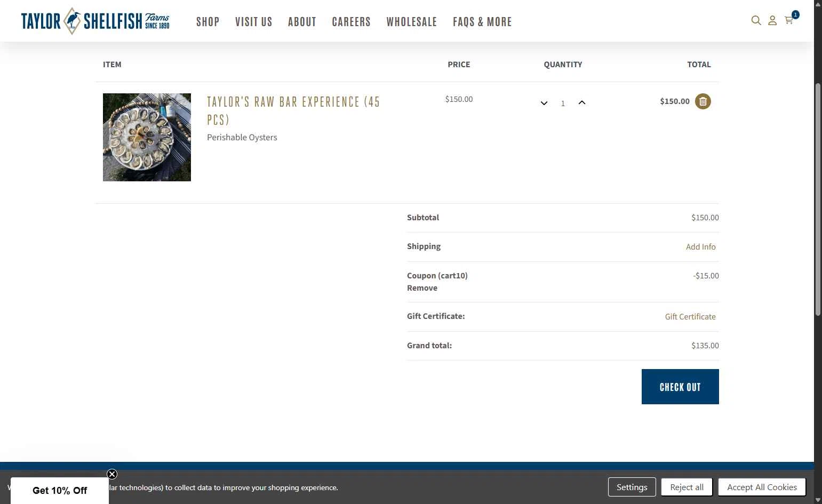Click the ITEM column header
Image resolution: width=822 pixels, height=504 pixels.
pyautogui.click(x=112, y=65)
